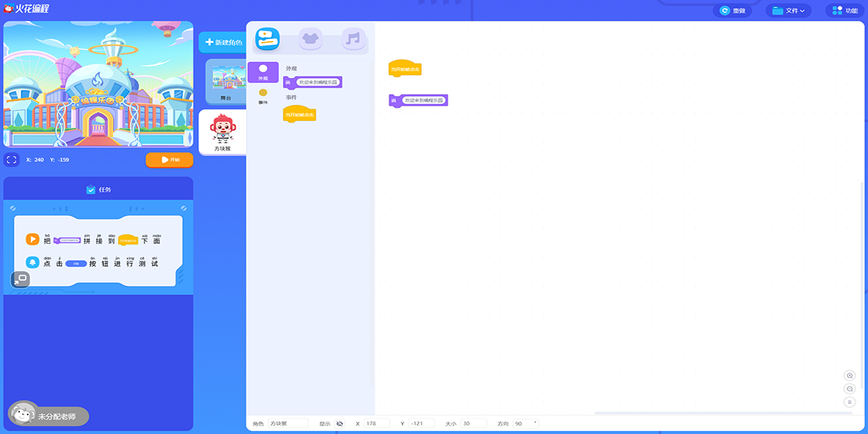Select the 事件 block category
This screenshot has height=434, width=868.
tap(263, 95)
